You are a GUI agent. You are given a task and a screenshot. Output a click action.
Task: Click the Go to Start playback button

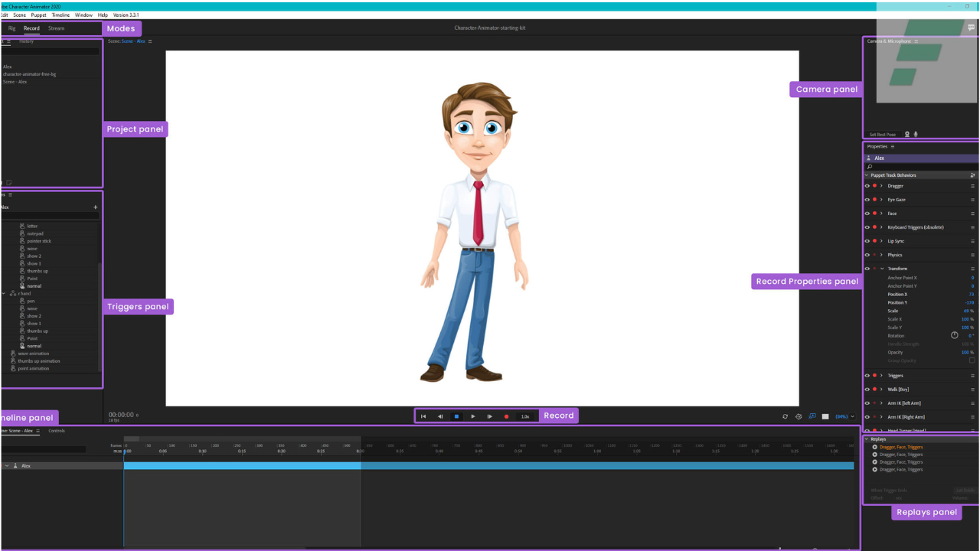tap(423, 416)
